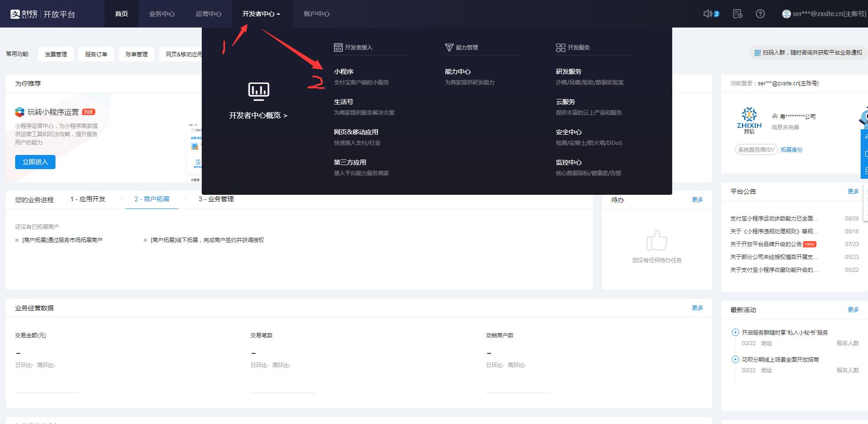Click the clock icon beside 开启服务群 activity

(x=735, y=332)
